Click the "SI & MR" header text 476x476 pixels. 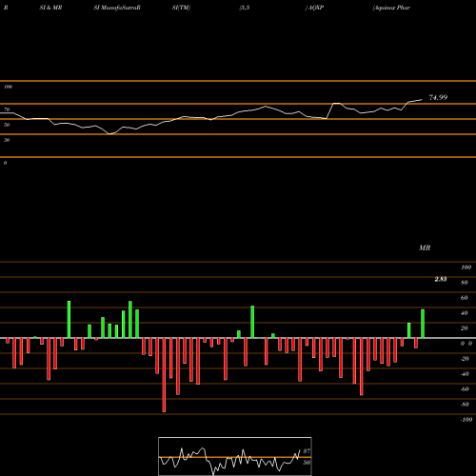coord(50,8)
